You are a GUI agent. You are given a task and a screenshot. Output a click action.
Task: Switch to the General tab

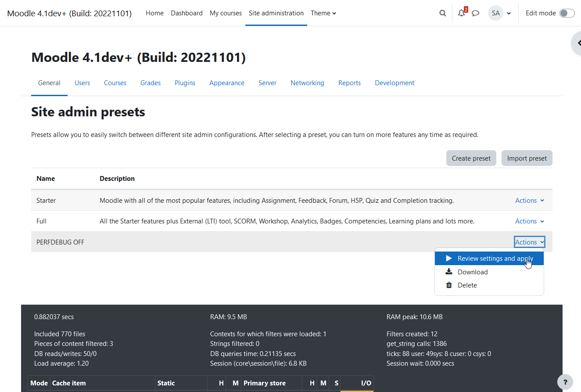pos(49,83)
